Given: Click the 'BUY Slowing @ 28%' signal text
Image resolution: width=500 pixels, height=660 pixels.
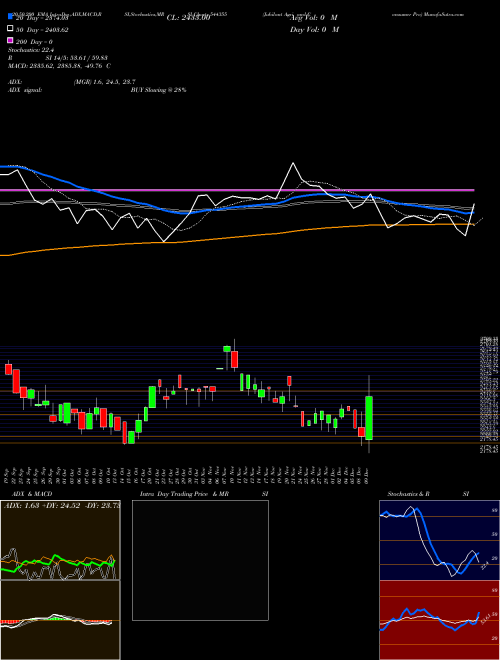Looking at the screenshot, I should pos(159,90).
